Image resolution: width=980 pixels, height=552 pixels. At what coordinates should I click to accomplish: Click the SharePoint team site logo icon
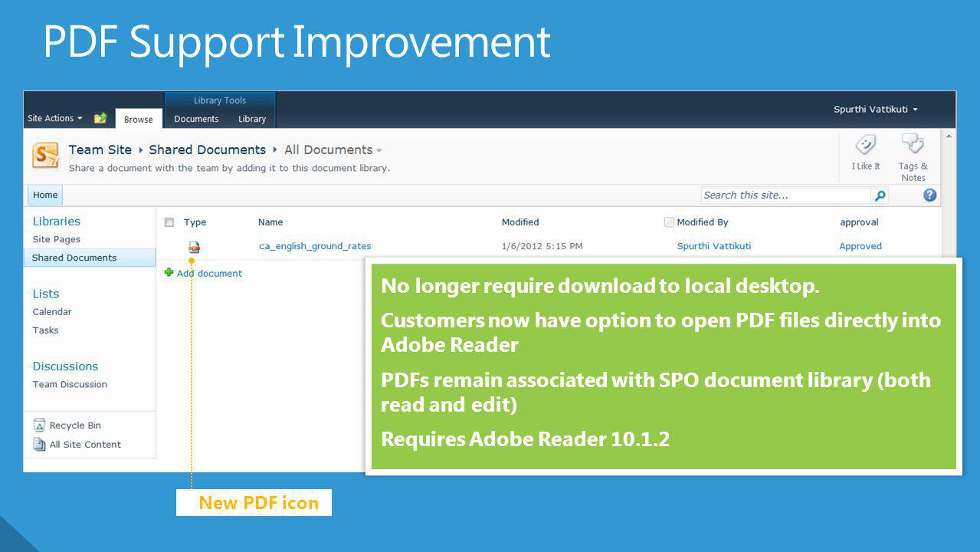point(46,156)
